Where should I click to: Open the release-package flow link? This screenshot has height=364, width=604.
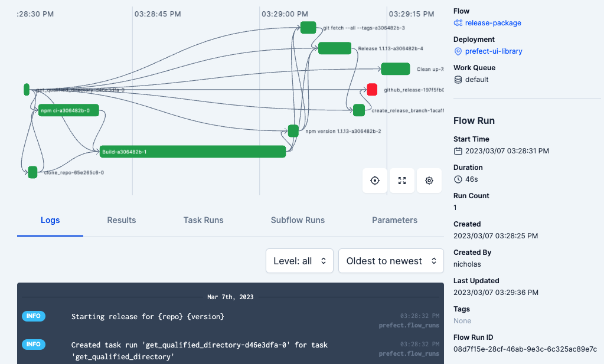(x=493, y=23)
